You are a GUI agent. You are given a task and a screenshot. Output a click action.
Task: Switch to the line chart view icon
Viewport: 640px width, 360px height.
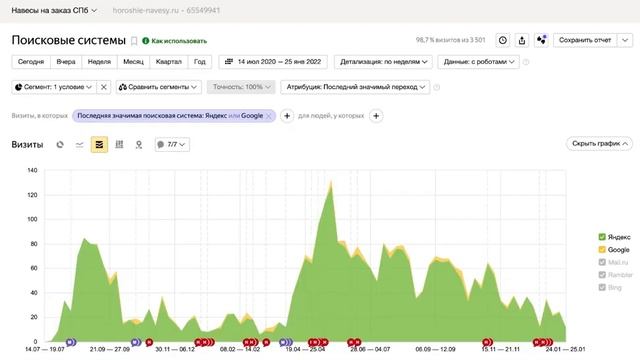pyautogui.click(x=80, y=144)
